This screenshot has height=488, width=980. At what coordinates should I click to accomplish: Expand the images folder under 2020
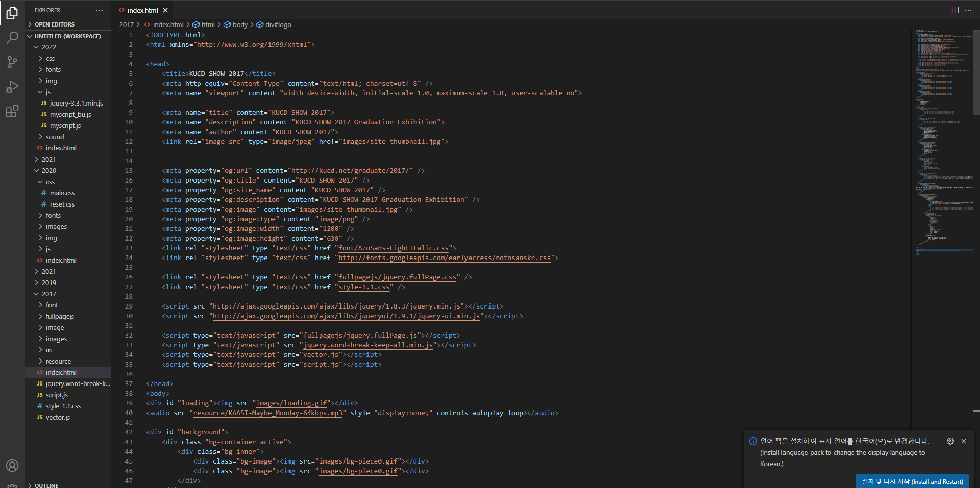coord(68,226)
